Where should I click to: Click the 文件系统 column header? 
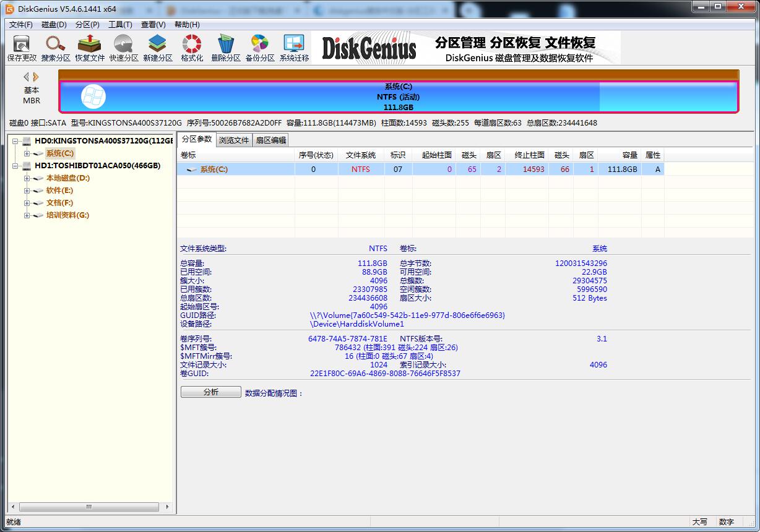[x=361, y=155]
